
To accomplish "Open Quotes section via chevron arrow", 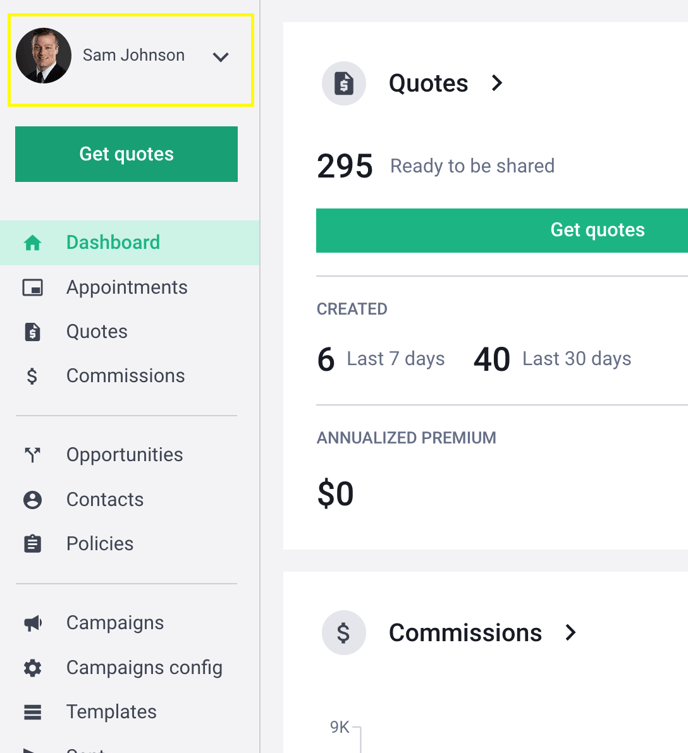I will (497, 83).
